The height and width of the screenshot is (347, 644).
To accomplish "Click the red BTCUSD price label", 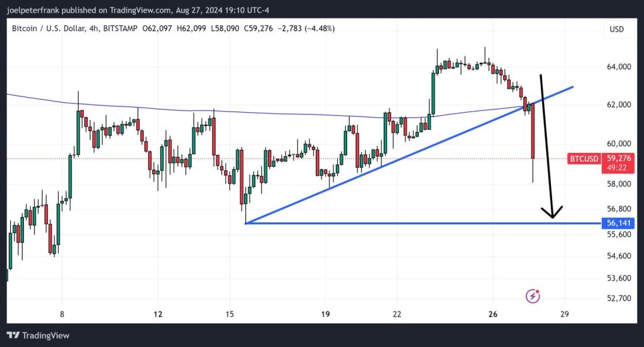I will click(584, 159).
